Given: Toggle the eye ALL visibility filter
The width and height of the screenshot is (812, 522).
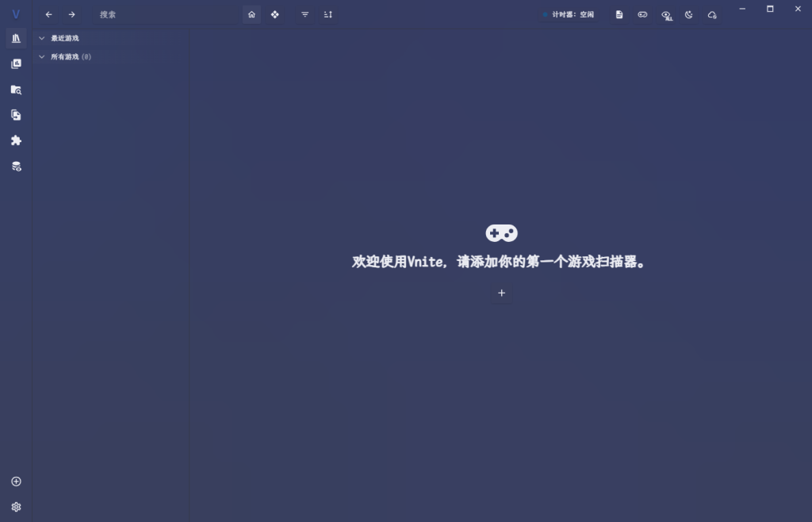Looking at the screenshot, I should coord(666,15).
